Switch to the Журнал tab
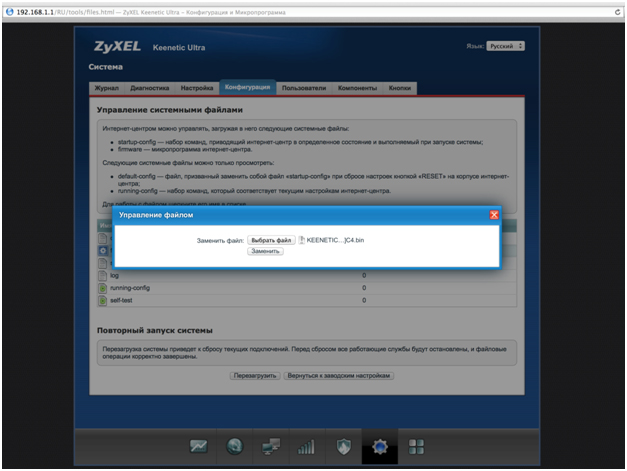The height and width of the screenshot is (471, 627). pyautogui.click(x=106, y=88)
